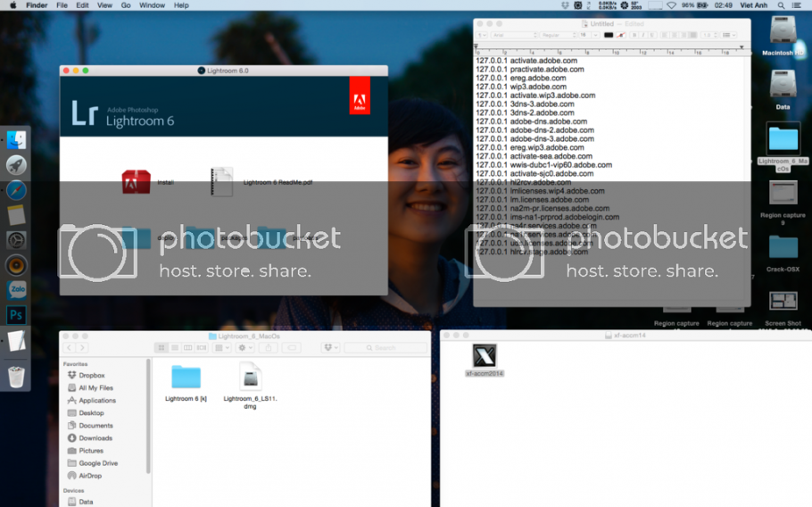Screen dimensions: 812x507
Task: Open Regular typeface dropdown
Action: tap(559, 35)
